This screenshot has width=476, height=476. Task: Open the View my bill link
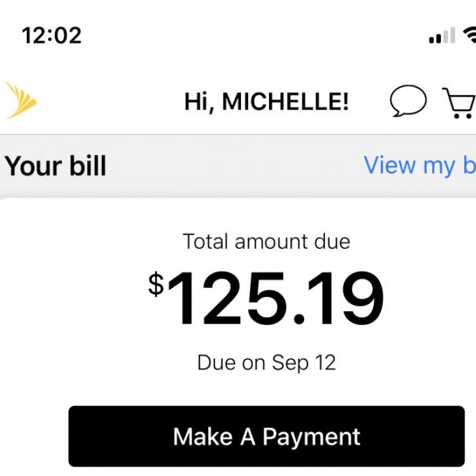[x=419, y=165]
